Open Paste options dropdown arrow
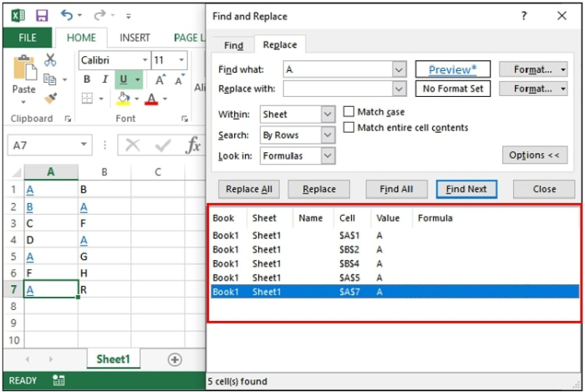Screen dimensions: 585x392 tap(23, 102)
